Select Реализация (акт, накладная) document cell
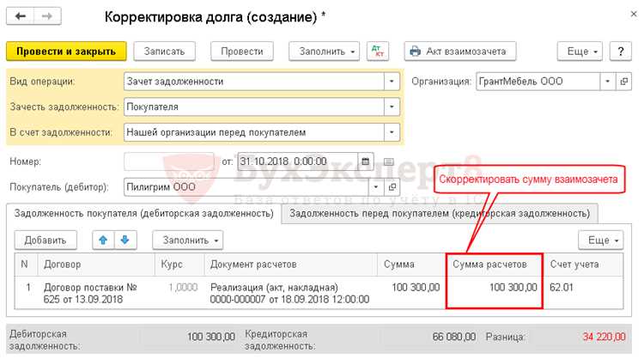This screenshot has width=644, height=359. pyautogui.click(x=290, y=293)
